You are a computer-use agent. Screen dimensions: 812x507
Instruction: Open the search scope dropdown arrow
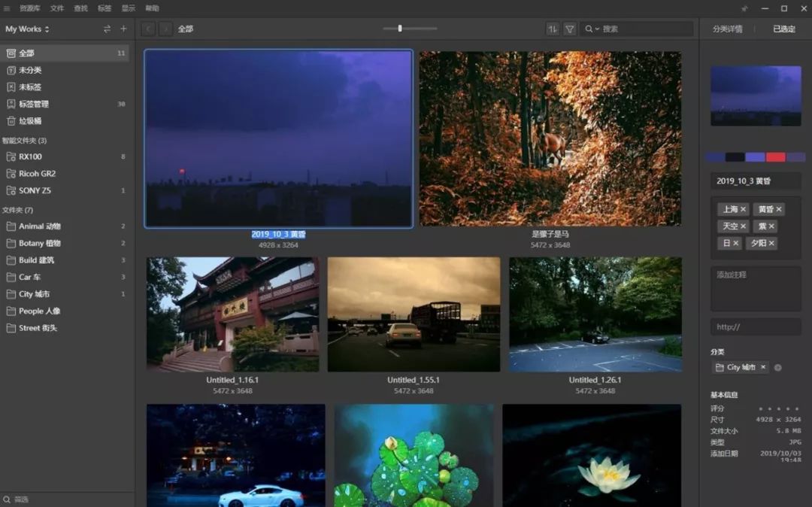coord(598,29)
